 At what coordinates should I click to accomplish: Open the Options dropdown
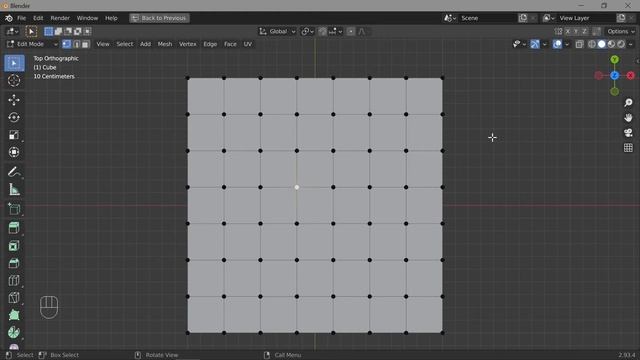621,31
